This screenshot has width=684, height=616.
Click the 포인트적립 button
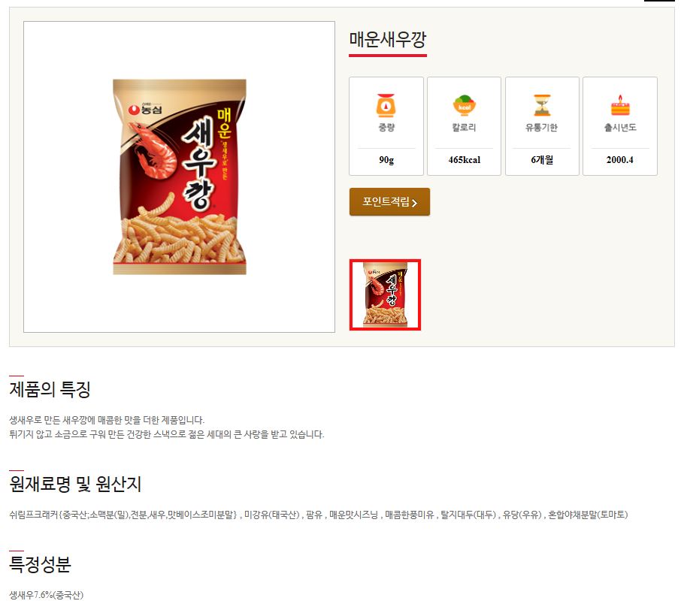[x=389, y=202]
